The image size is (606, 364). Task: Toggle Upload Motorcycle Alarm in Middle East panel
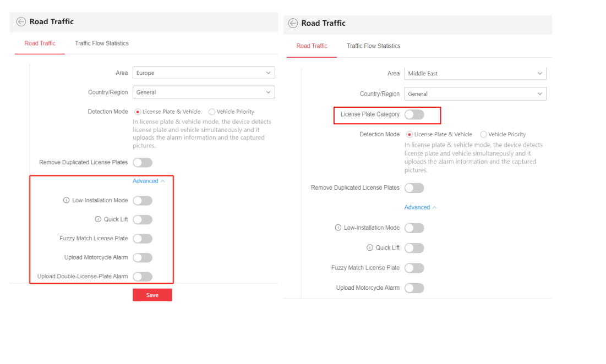(414, 288)
